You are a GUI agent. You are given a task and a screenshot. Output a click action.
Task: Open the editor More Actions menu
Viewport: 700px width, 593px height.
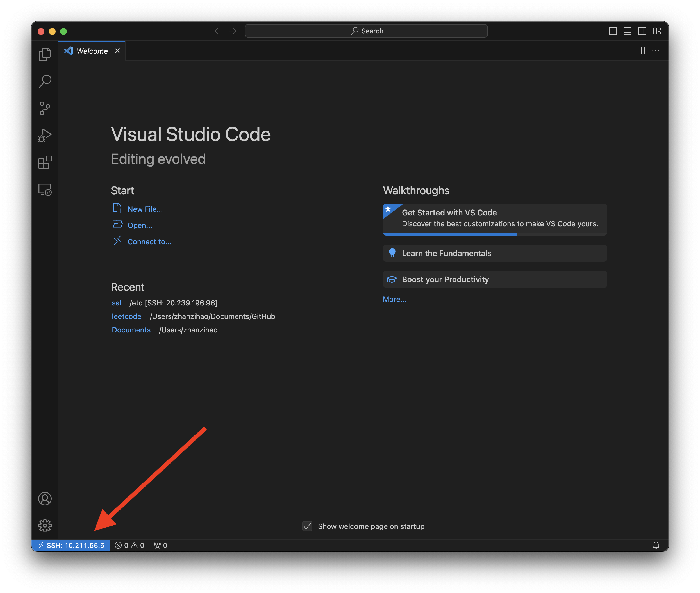tap(655, 51)
